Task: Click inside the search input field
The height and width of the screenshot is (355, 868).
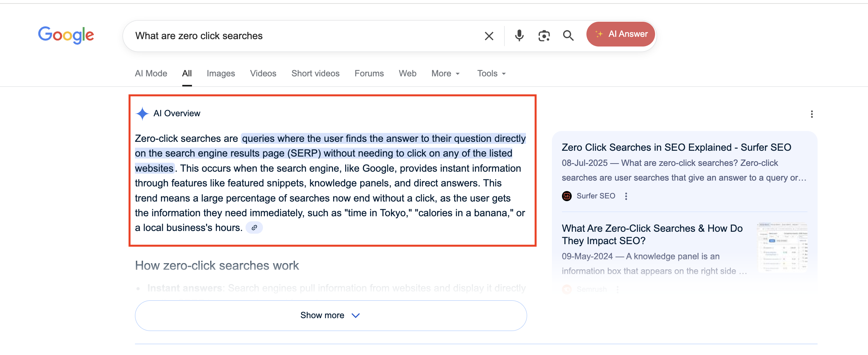Action: point(271,36)
